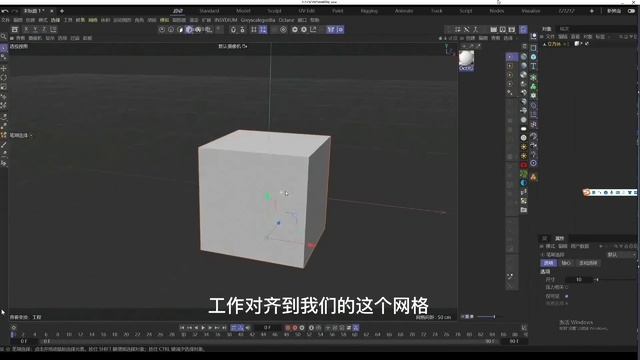Jump to the end of the animation

coord(224,328)
